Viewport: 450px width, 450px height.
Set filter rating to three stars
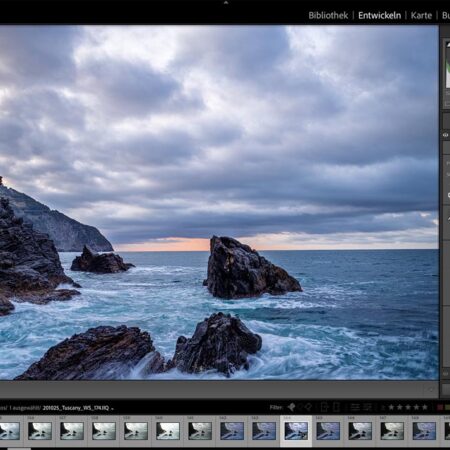point(408,407)
